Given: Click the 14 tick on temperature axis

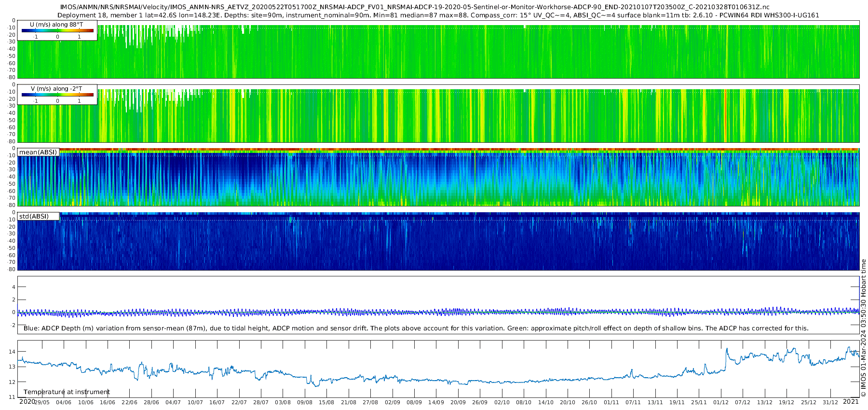Looking at the screenshot, I should pos(13,352).
